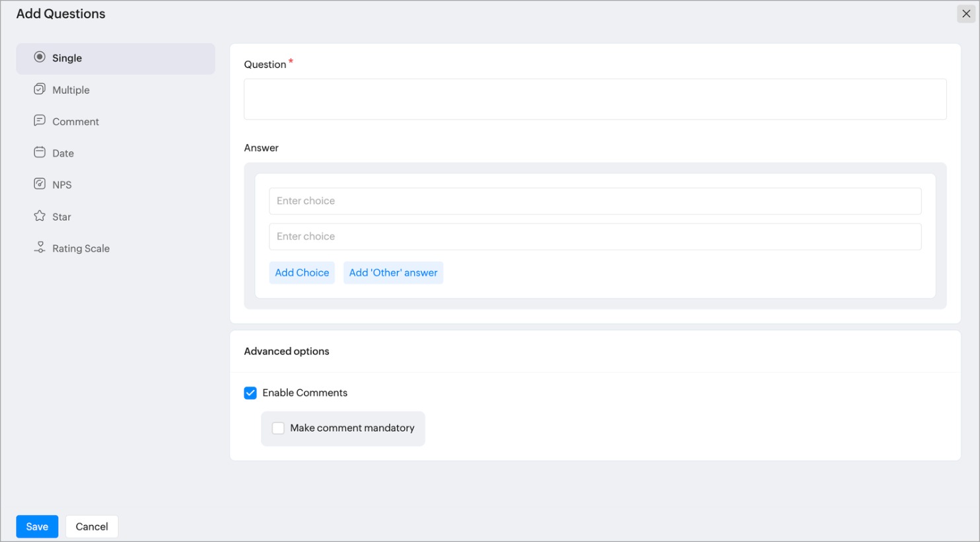Choose the Rating Scale question type
Screen dimensions: 980x542
point(81,249)
